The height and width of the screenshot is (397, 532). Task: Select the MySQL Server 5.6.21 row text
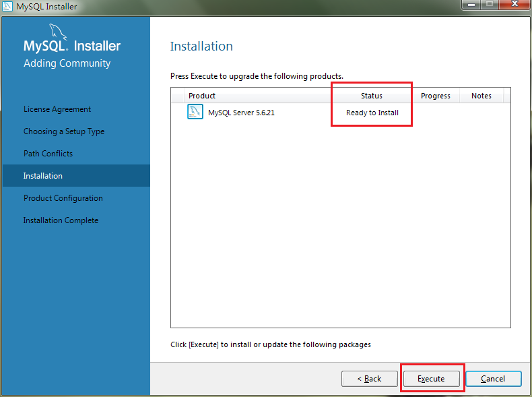(241, 113)
